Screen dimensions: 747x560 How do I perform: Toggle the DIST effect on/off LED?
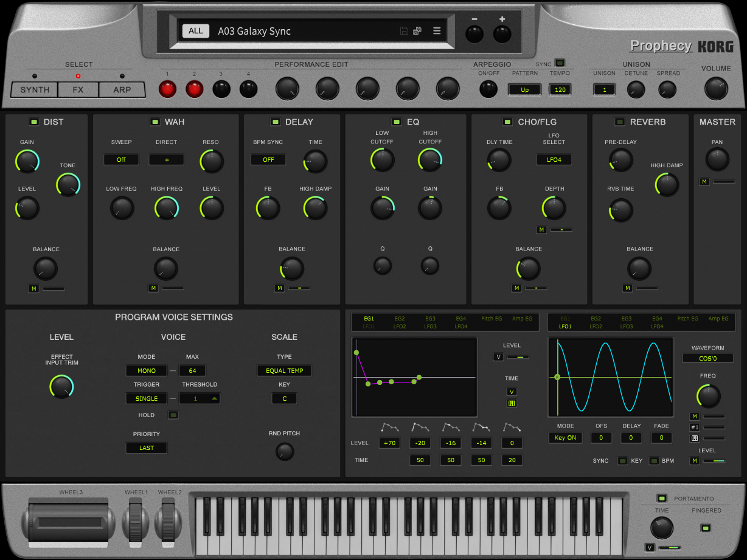pyautogui.click(x=33, y=122)
